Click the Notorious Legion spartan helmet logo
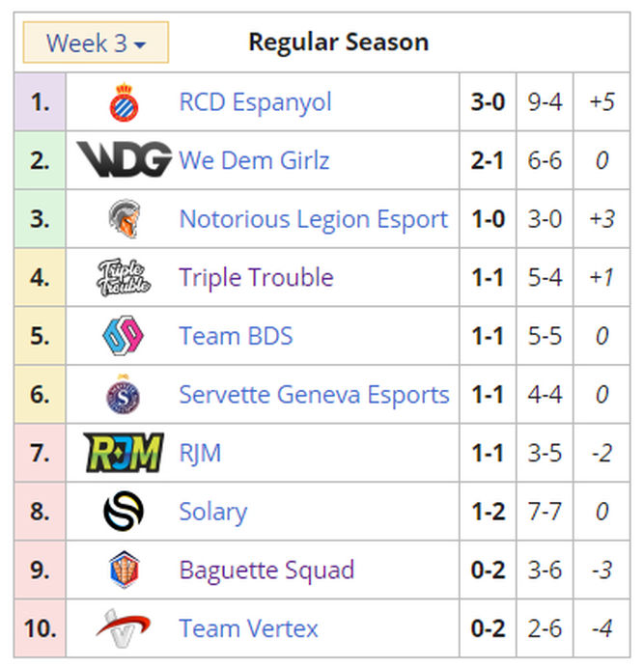This screenshot has height=668, width=644. 124,218
